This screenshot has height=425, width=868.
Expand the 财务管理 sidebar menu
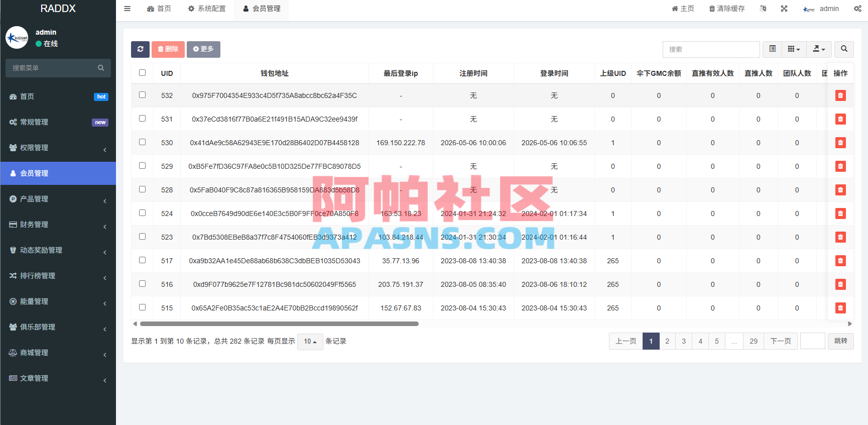point(58,225)
